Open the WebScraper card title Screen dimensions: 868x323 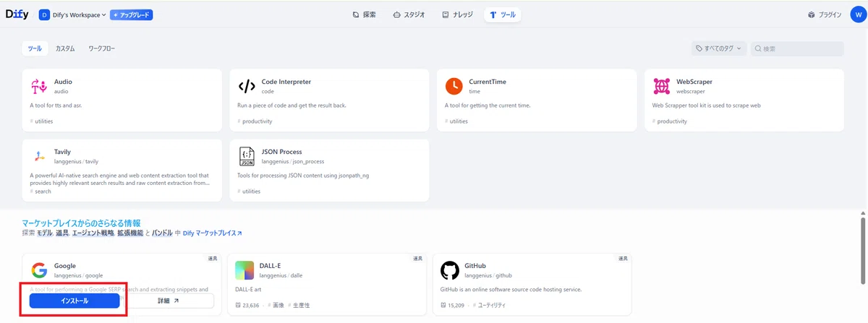coord(694,82)
